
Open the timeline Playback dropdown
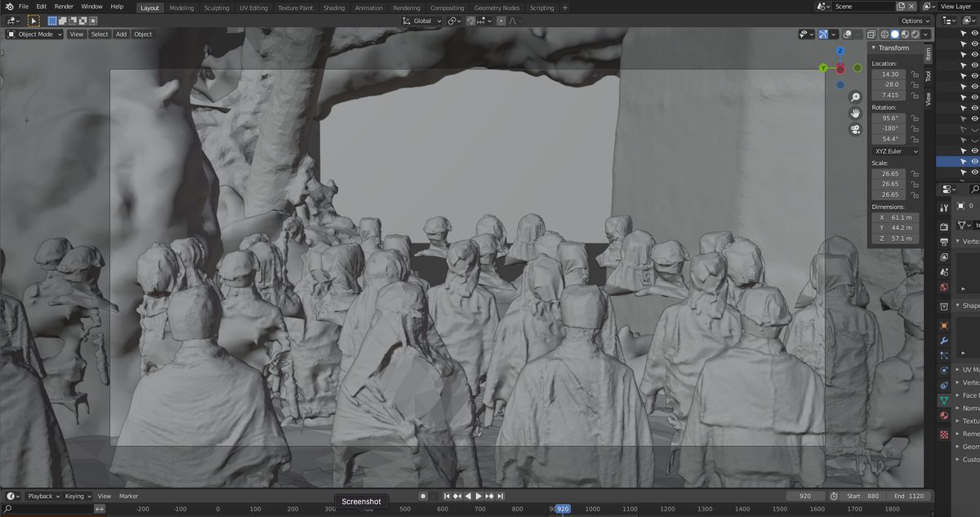tap(42, 496)
